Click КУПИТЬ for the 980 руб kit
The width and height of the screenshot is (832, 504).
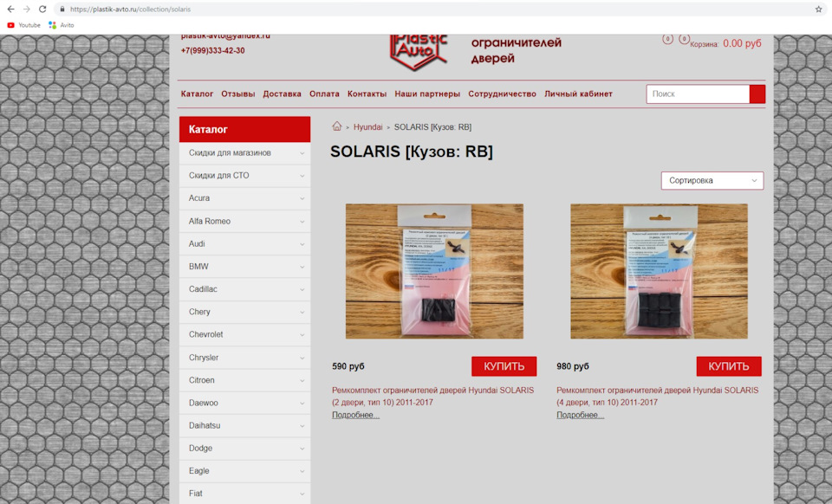729,366
